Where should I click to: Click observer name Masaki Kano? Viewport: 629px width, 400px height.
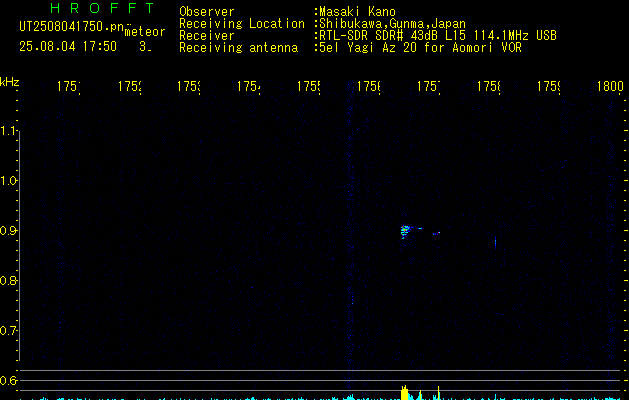[x=357, y=12]
